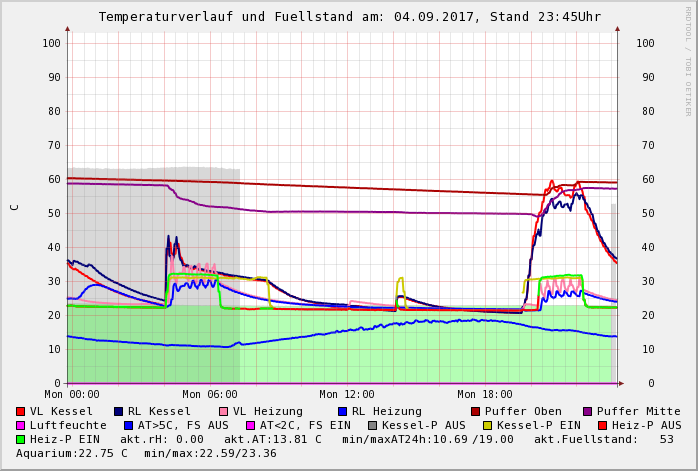Click the Mon 00:00 time axis label
Image resolution: width=698 pixels, height=471 pixels.
[72, 395]
